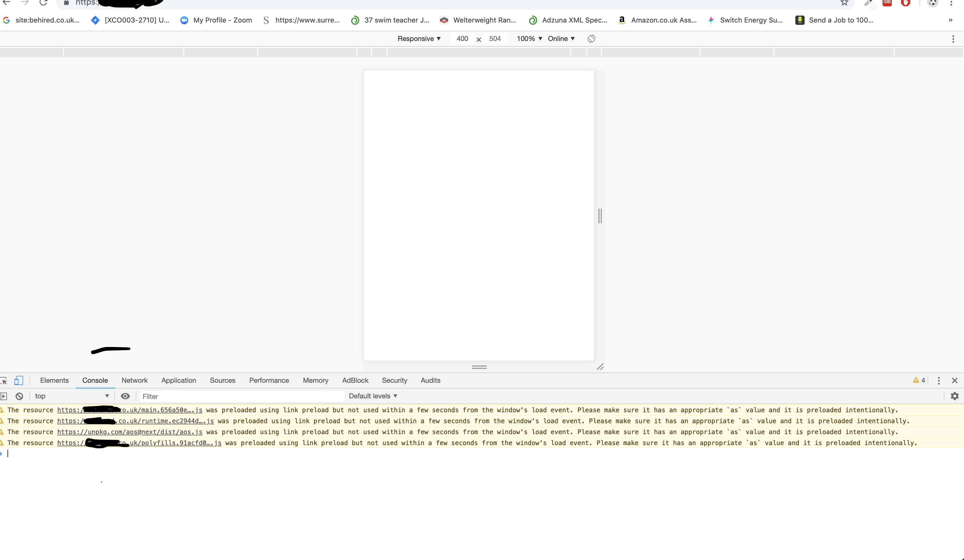Viewport: 964px width, 560px height.
Task: Switch to the Network tab
Action: coord(134,380)
